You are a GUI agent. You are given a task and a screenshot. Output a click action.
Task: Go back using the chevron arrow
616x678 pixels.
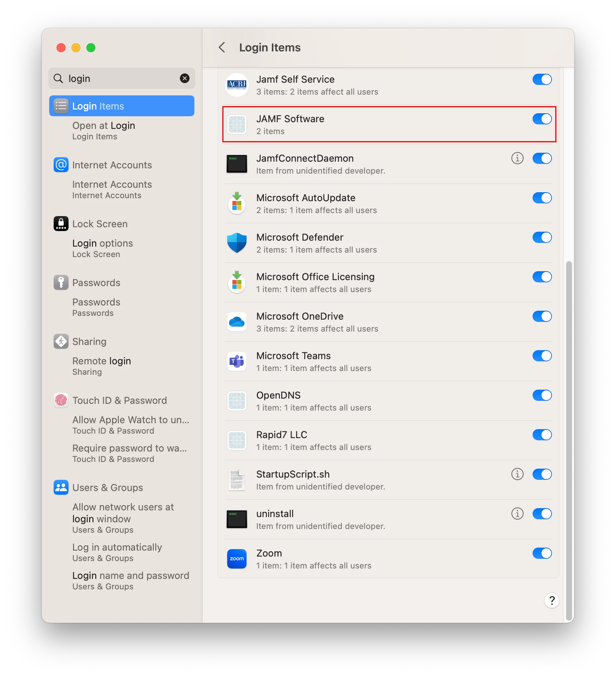[x=222, y=47]
